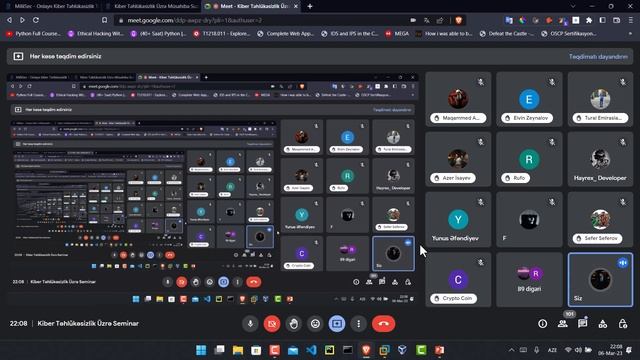Toggle browser sidebar panel icon
This screenshot has width=640, height=360.
click(602, 20)
